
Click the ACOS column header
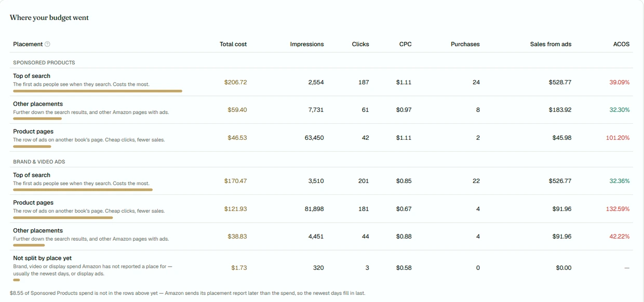[x=621, y=44]
